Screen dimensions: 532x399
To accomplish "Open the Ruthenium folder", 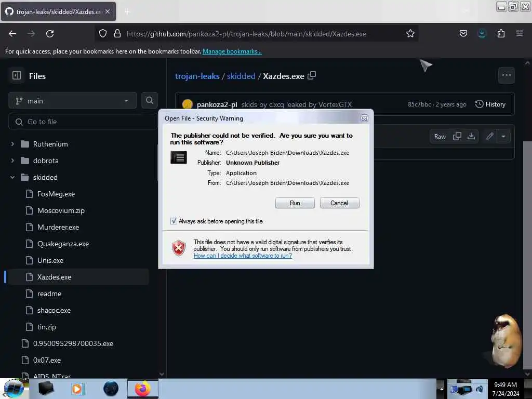I will (x=50, y=144).
